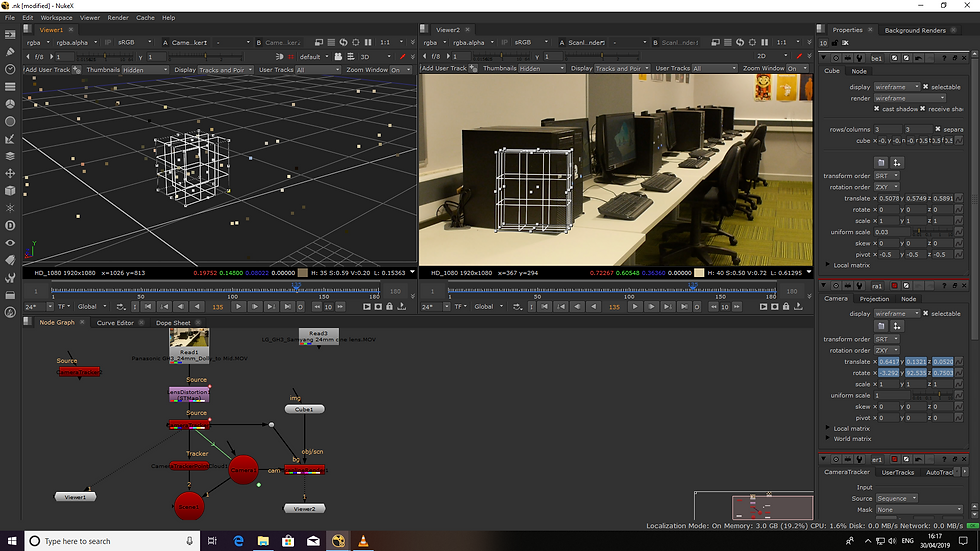The width and height of the screenshot is (980, 551).
Task: Open Cube transform order SRT dropdown
Action: 886,176
